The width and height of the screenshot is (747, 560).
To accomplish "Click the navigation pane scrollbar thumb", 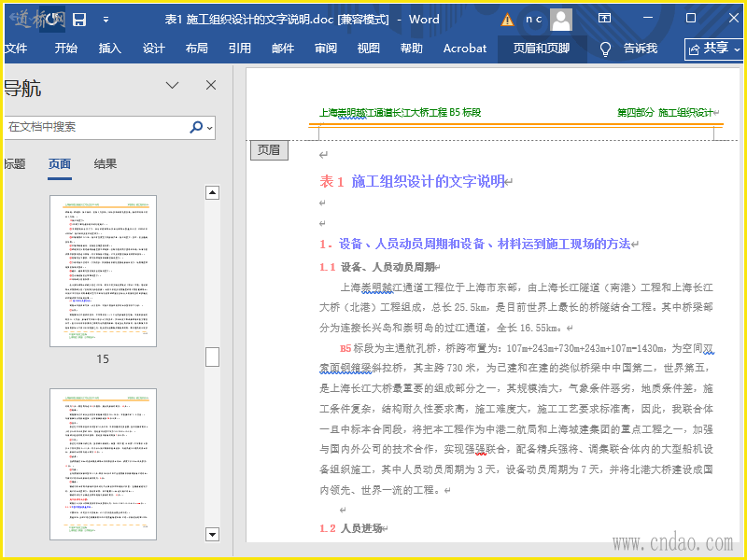I will point(212,357).
